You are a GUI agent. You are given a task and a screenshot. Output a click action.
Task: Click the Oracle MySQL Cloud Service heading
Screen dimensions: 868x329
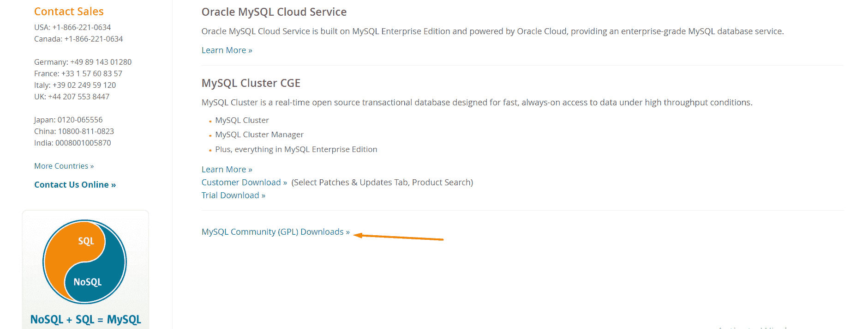tap(274, 12)
